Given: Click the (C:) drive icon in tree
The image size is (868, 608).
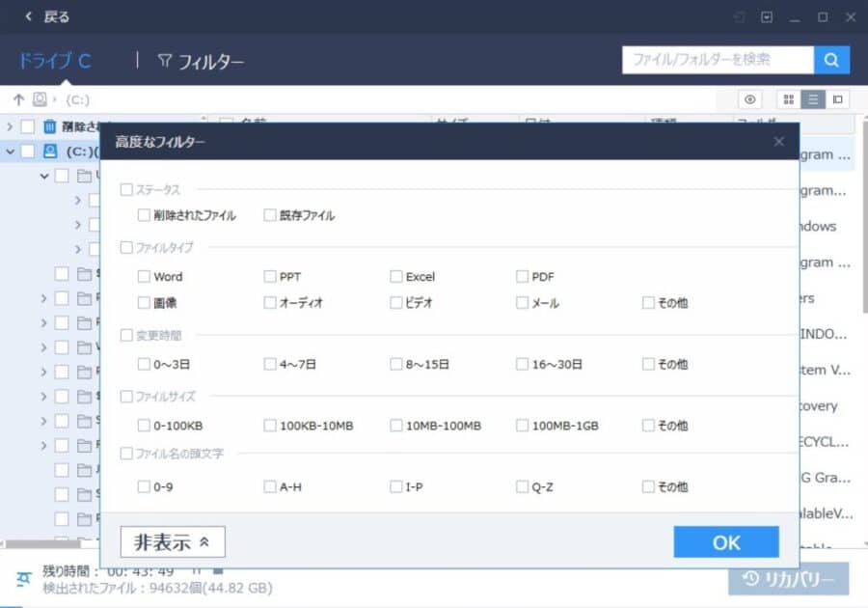Looking at the screenshot, I should point(50,152).
